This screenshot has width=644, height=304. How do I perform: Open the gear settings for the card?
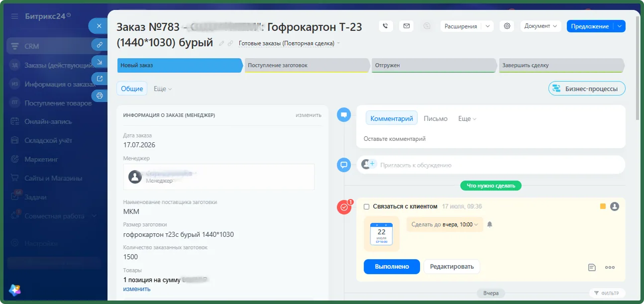(507, 26)
